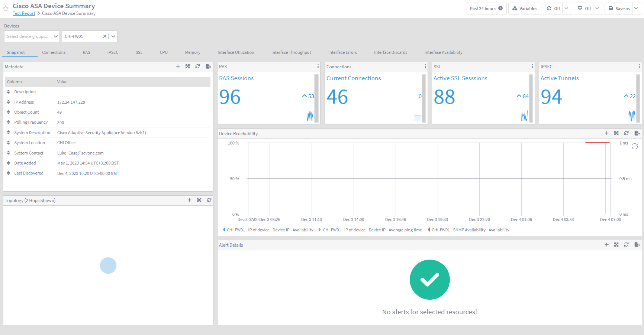Maximize the Alert Details panel
The height and width of the screenshot is (335, 644).
(616, 245)
